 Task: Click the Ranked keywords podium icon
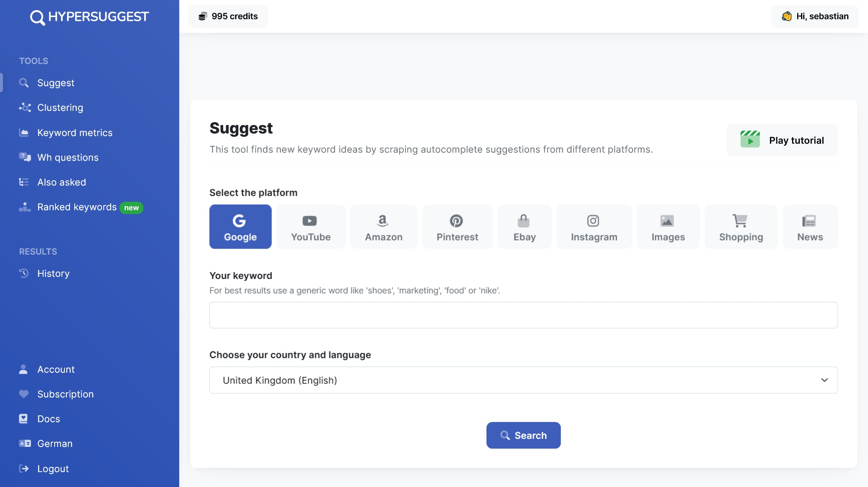pos(25,207)
